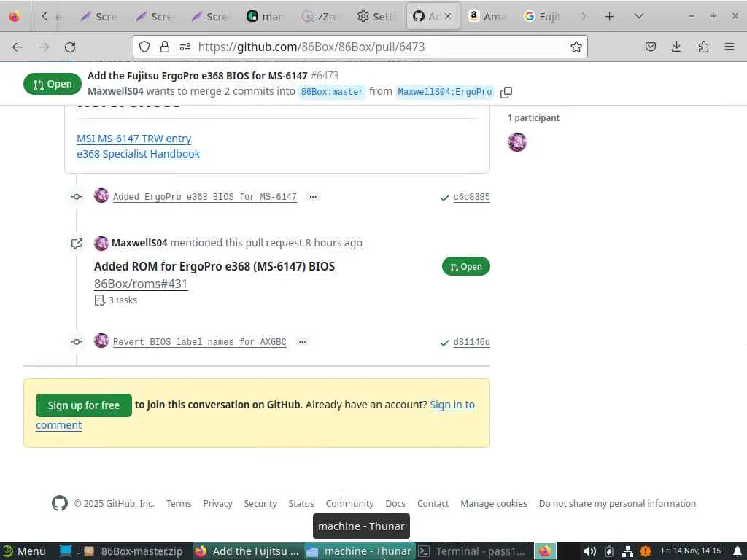Click the Sign up for free button

pyautogui.click(x=84, y=405)
